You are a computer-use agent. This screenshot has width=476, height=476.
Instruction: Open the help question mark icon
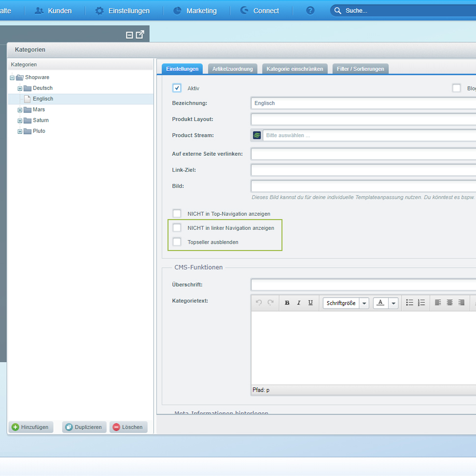point(310,10)
